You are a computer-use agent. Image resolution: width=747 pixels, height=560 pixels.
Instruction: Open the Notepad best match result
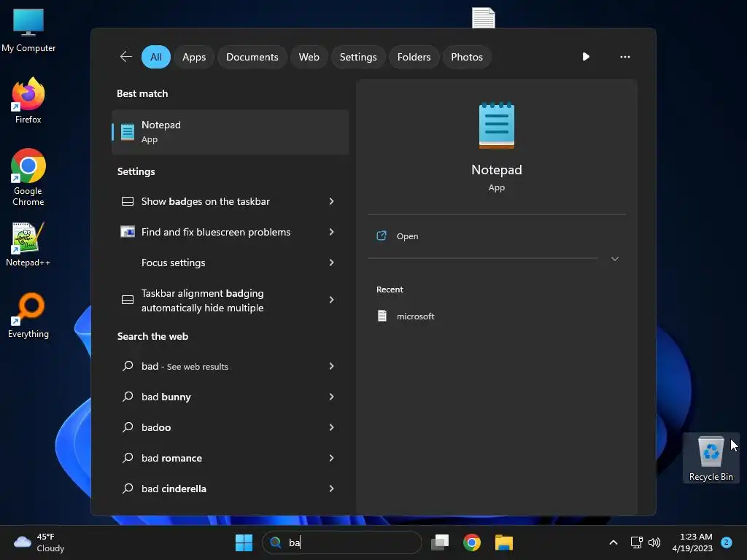[230, 132]
